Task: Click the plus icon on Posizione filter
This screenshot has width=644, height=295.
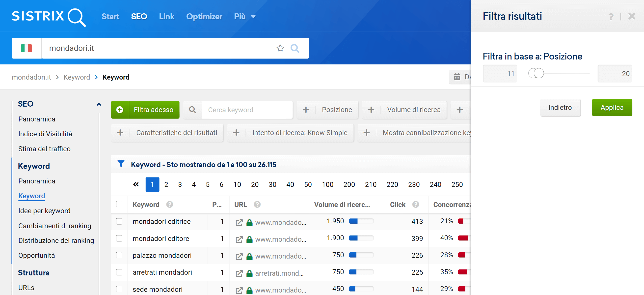Action: point(306,110)
